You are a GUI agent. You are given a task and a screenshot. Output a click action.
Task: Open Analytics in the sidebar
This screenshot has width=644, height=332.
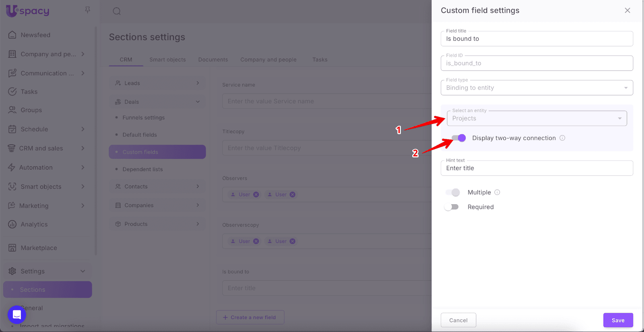tap(34, 224)
